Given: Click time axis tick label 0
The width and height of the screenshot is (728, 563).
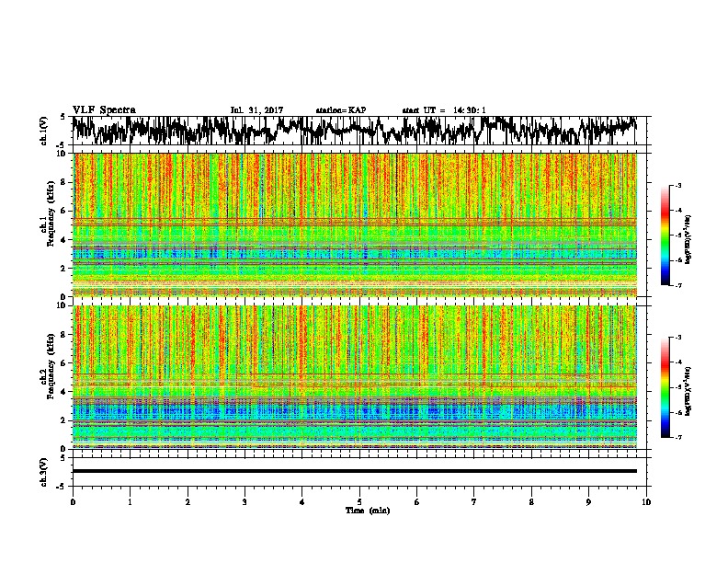Looking at the screenshot, I should [73, 502].
